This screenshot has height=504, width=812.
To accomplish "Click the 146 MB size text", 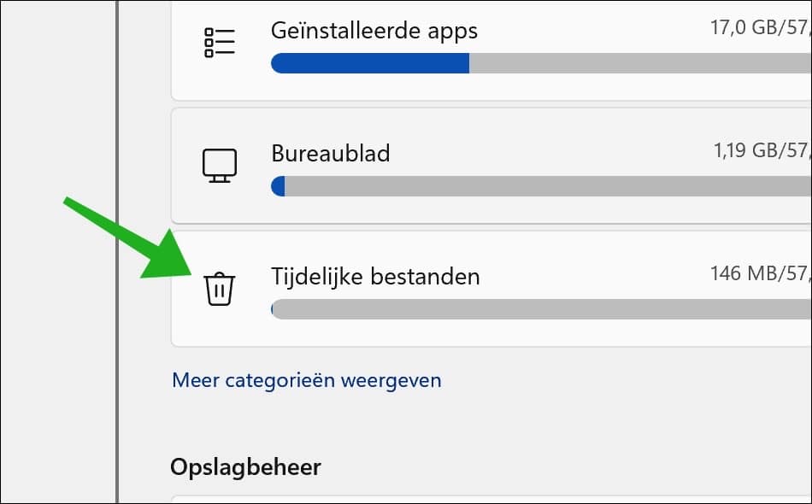I will (x=753, y=273).
